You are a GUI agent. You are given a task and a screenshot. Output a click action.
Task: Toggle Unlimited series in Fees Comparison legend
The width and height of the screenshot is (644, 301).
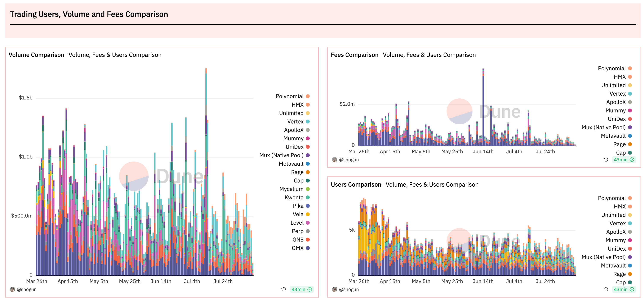pyautogui.click(x=617, y=85)
